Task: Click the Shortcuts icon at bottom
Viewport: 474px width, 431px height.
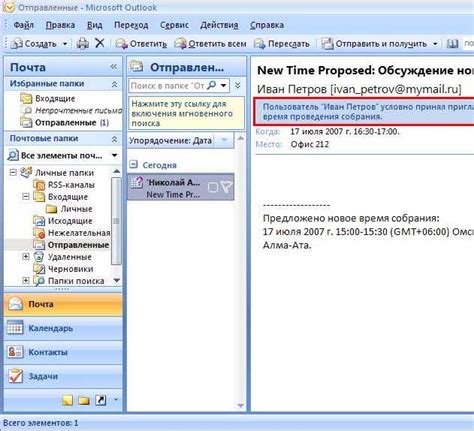Action: coord(101,400)
